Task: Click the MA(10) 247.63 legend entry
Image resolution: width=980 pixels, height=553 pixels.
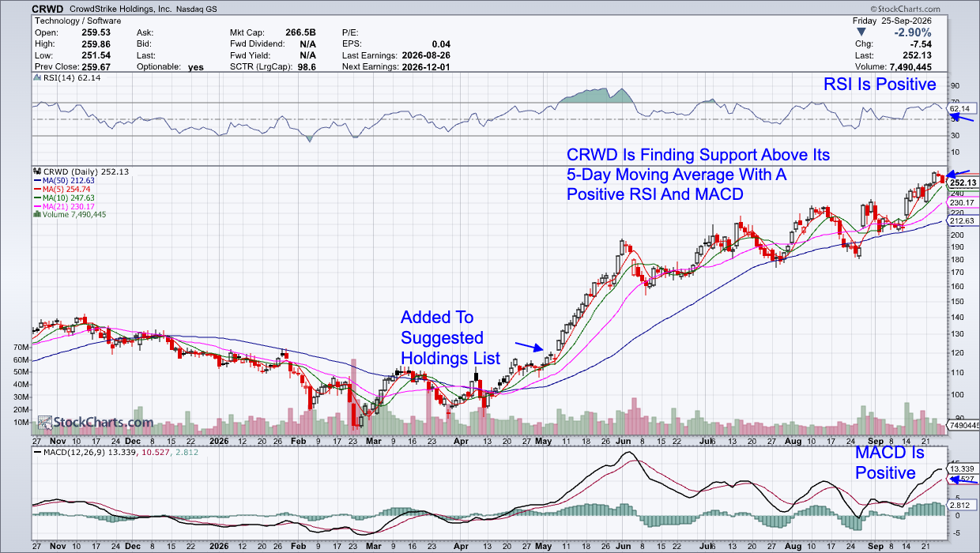Action: click(x=69, y=198)
